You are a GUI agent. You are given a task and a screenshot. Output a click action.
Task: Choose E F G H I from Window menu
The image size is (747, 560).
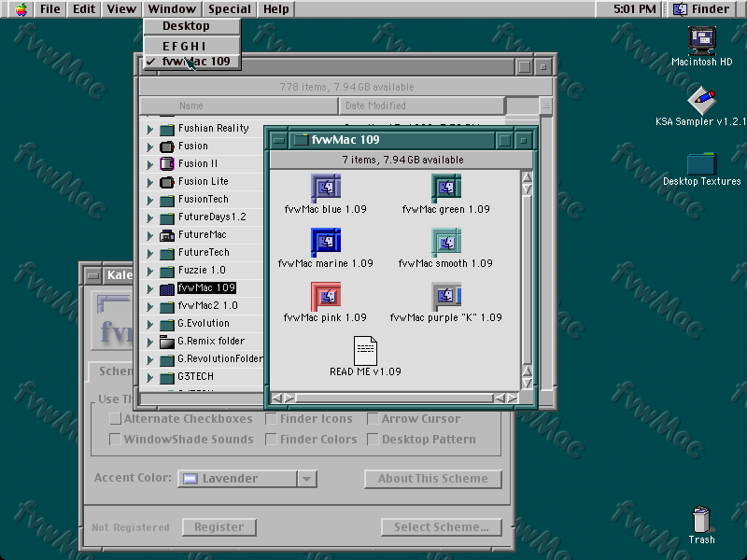192,46
